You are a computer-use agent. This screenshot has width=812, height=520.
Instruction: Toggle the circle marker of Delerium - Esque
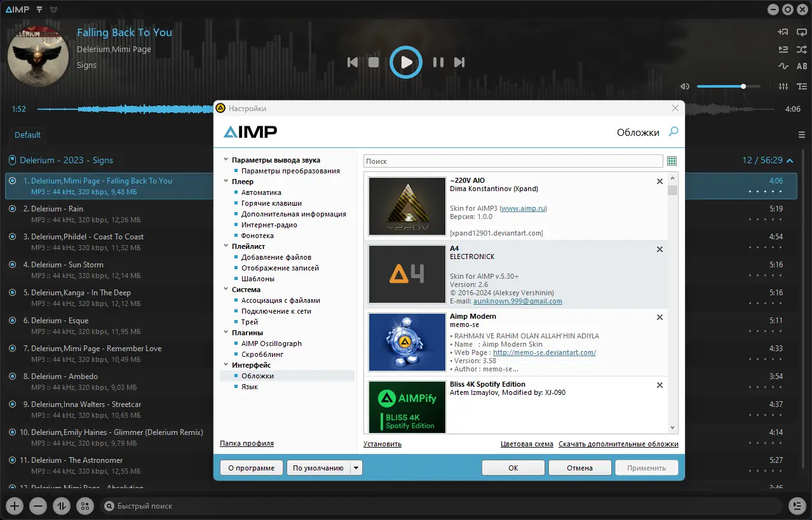tap(12, 320)
